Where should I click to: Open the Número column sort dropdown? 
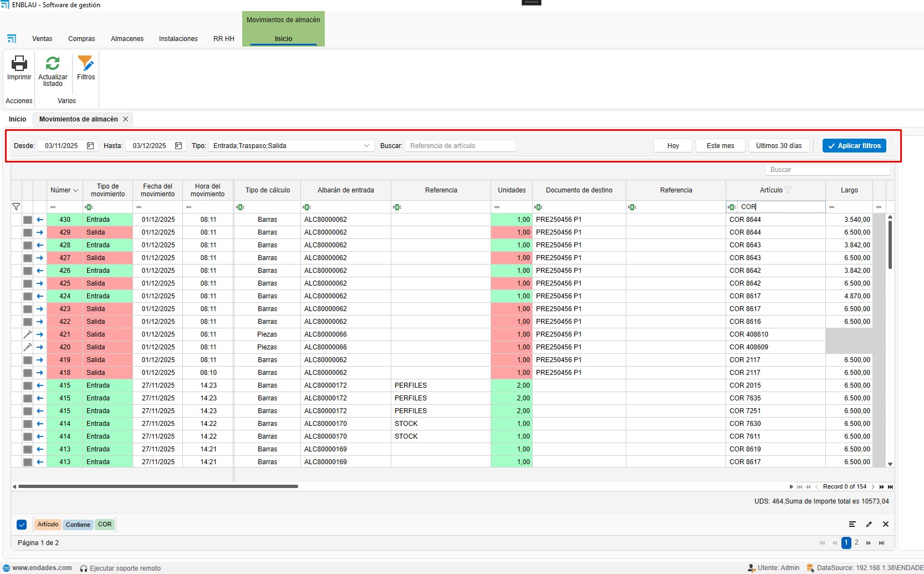pos(75,190)
